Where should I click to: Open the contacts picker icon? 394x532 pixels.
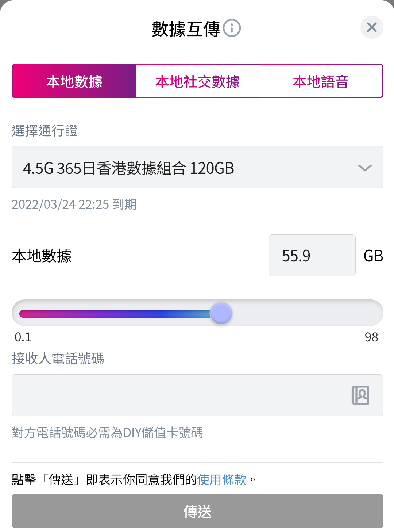(x=360, y=395)
